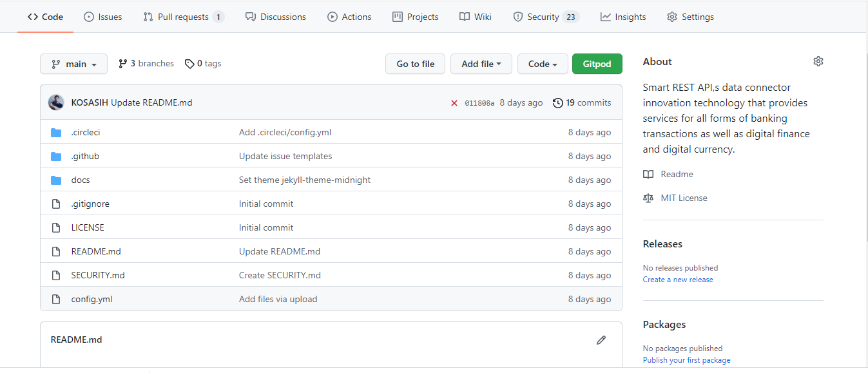Viewport: 868px width, 373px height.
Task: Click the KOSASIH user avatar
Action: coord(56,102)
